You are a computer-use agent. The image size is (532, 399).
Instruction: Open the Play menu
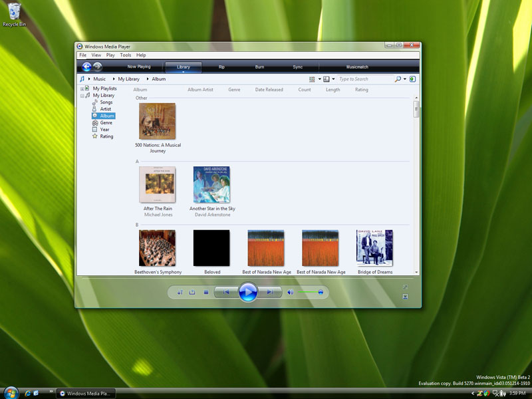point(110,55)
